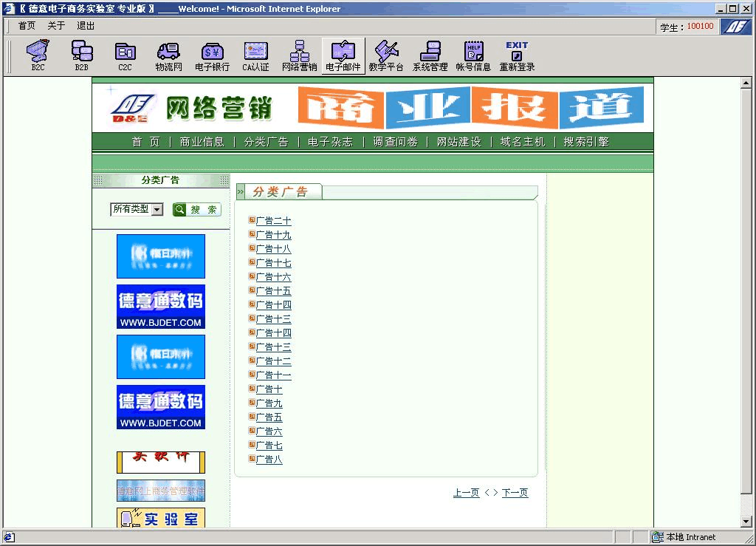
Task: Expand the 所有类型 type dropdown
Action: [x=157, y=210]
